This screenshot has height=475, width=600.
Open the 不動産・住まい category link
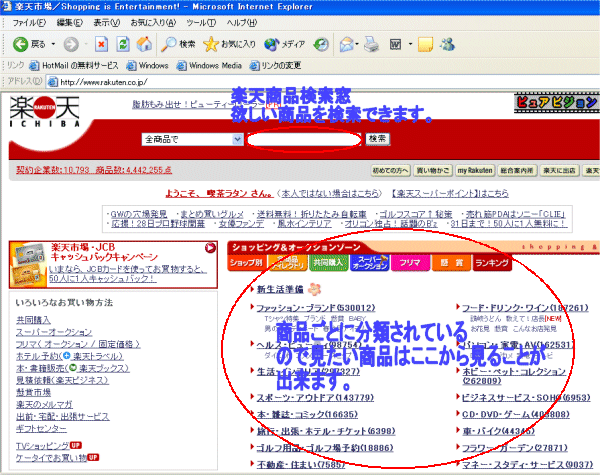301,464
